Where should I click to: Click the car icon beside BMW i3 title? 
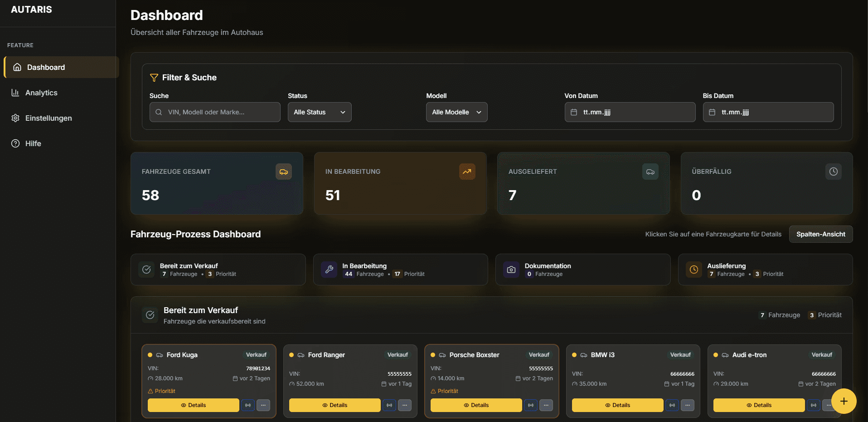coord(584,355)
